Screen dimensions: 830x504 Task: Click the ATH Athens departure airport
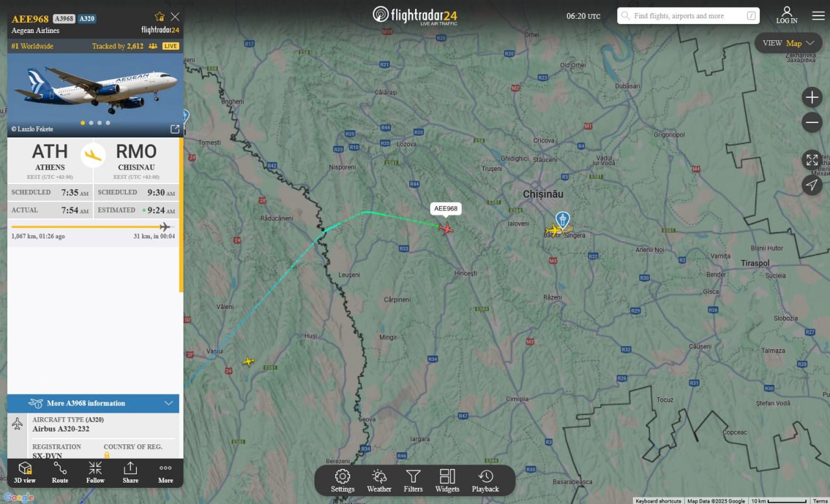50,160
